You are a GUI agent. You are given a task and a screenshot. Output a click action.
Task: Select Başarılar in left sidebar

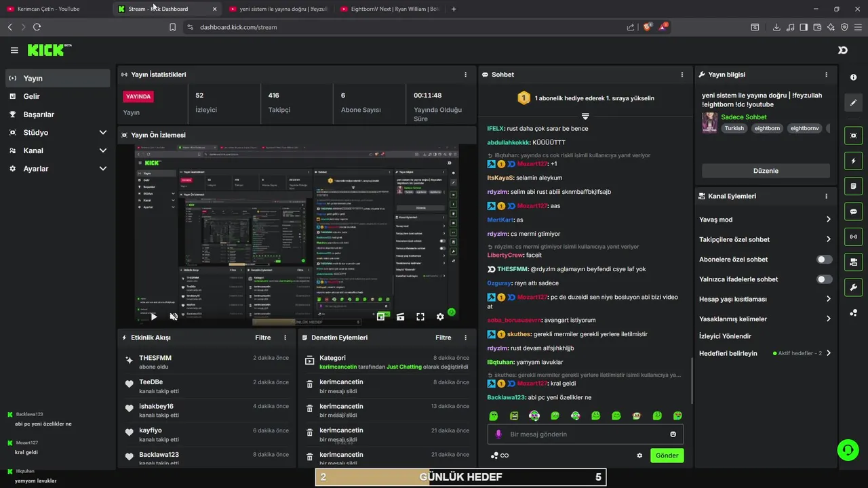(x=58, y=115)
